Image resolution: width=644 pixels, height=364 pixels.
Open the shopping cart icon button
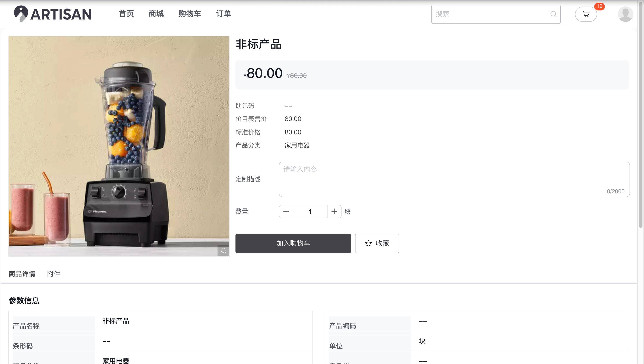point(586,14)
